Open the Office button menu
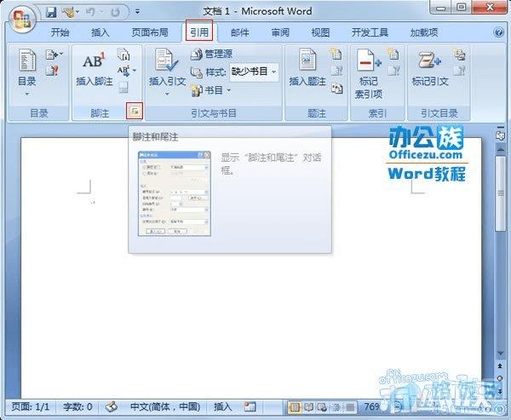The image size is (511, 420). tap(22, 20)
